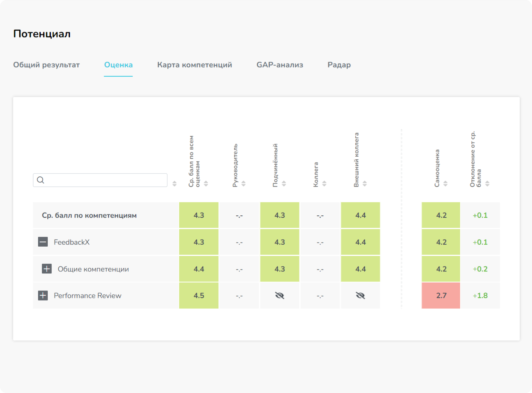Click hidden eye icon in Подчинённый column
532x393 pixels.
click(280, 296)
